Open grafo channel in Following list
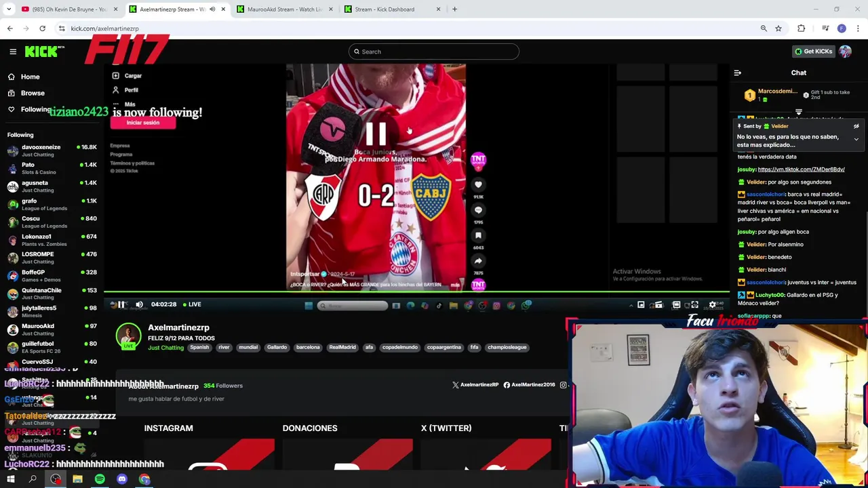Image resolution: width=868 pixels, height=488 pixels. [52, 204]
